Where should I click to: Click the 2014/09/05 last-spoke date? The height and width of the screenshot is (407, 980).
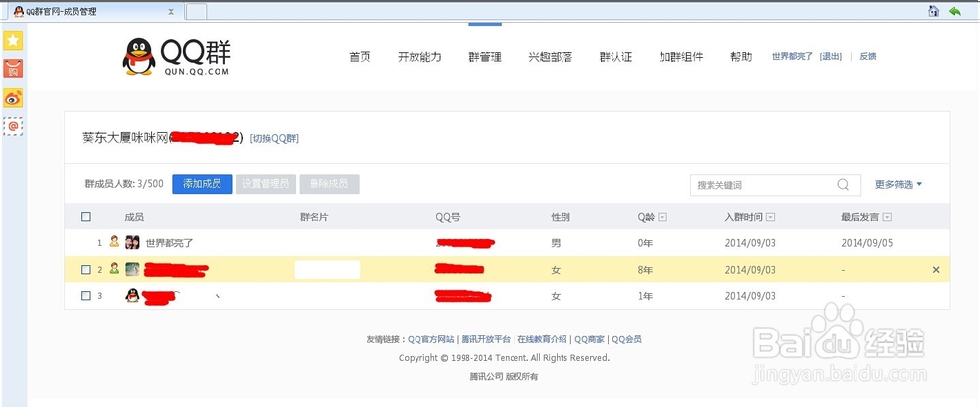[x=867, y=243]
